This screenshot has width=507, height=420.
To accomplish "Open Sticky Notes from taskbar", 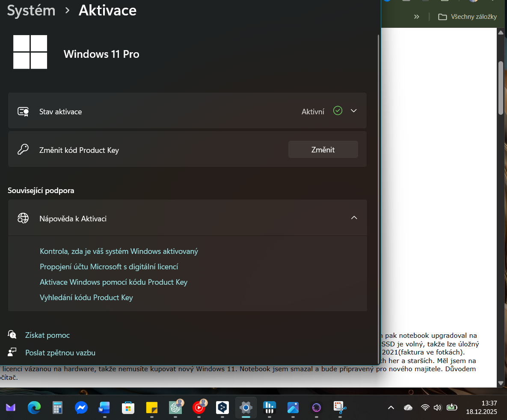I will (x=151, y=408).
